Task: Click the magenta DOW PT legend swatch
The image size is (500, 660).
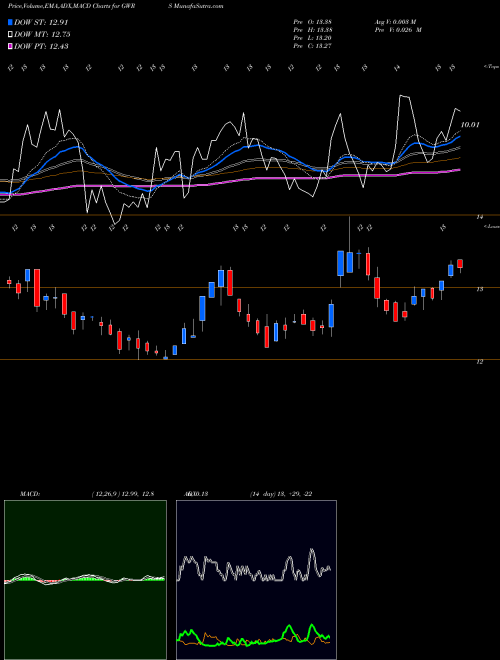Action: (10, 46)
